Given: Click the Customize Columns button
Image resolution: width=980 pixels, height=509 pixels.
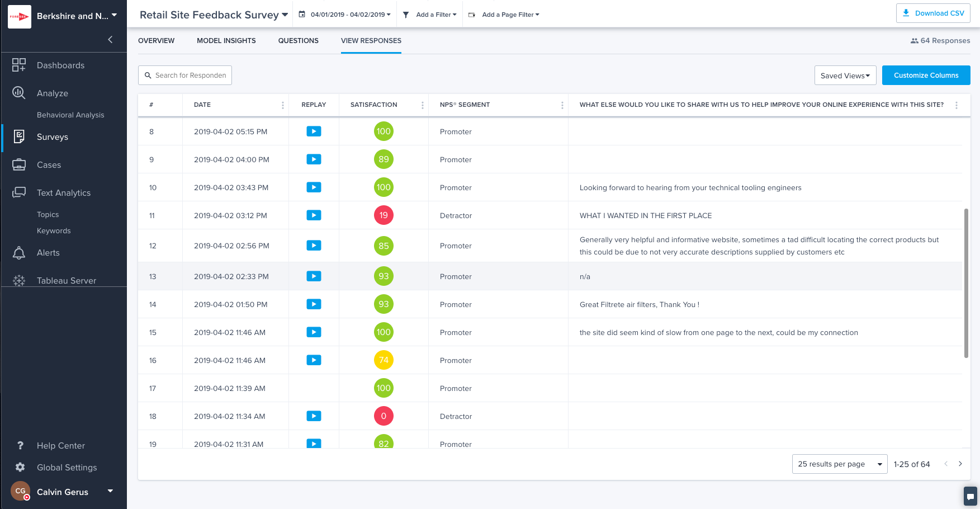Looking at the screenshot, I should click(x=926, y=76).
